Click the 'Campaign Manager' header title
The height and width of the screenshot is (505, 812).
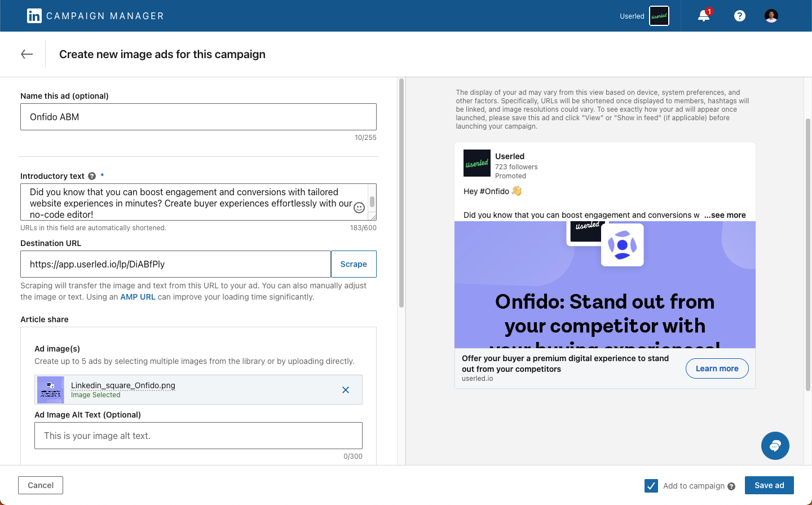pos(105,16)
